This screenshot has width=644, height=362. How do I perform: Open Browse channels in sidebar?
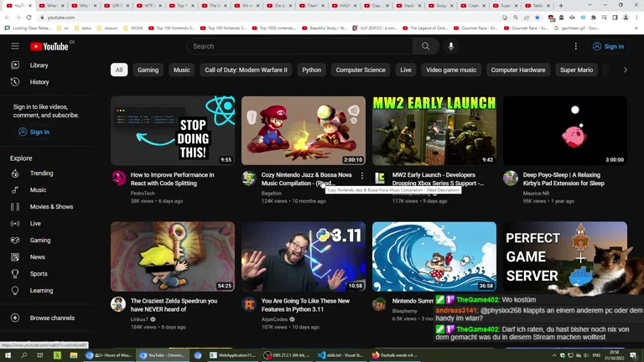coord(52,318)
